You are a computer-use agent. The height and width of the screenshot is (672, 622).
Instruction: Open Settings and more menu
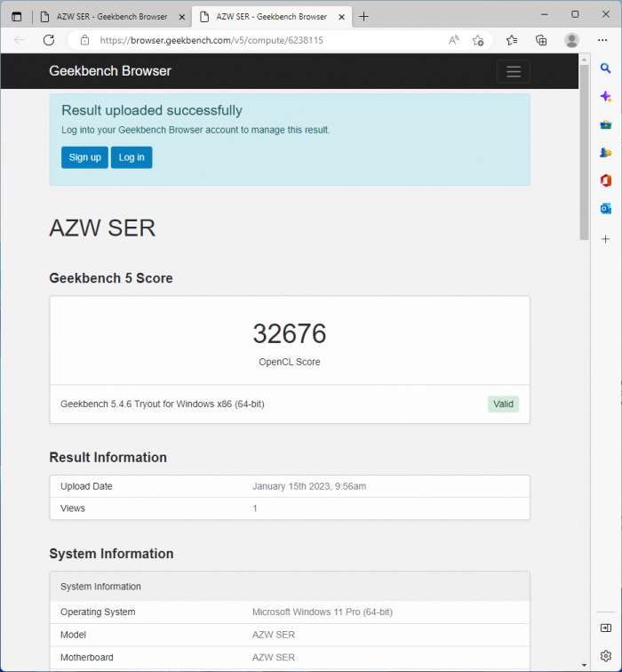pyautogui.click(x=602, y=40)
